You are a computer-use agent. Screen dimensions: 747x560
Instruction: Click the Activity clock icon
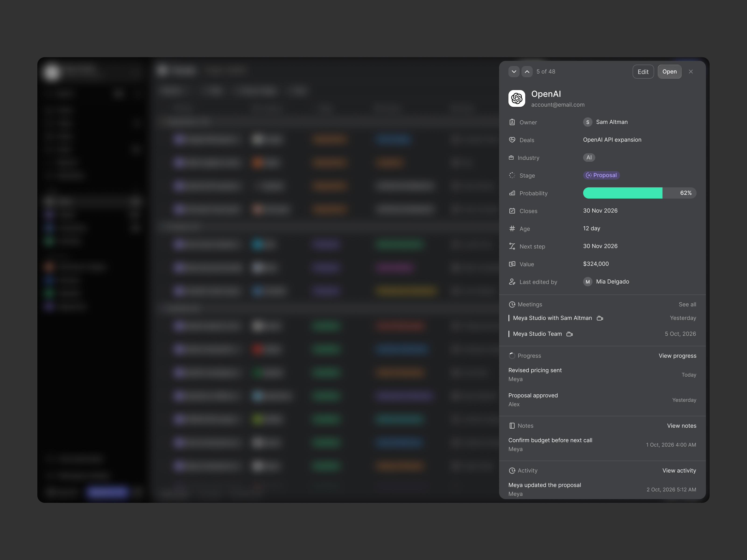(512, 471)
